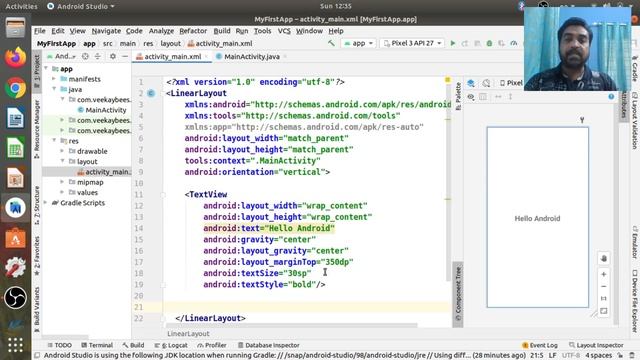Collapse the app module tree node
Viewport: 640px width, 360px height.
click(46, 69)
